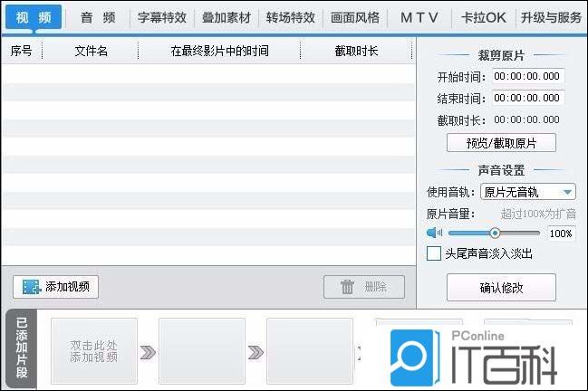Image resolution: width=588 pixels, height=391 pixels.
Task: Click the third empty clip slot
Action: [x=310, y=351]
